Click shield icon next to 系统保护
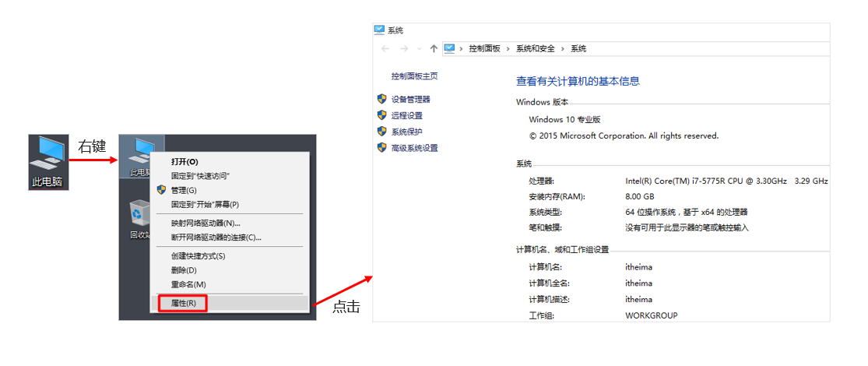Viewport: 868px width, 366px height. [x=381, y=132]
